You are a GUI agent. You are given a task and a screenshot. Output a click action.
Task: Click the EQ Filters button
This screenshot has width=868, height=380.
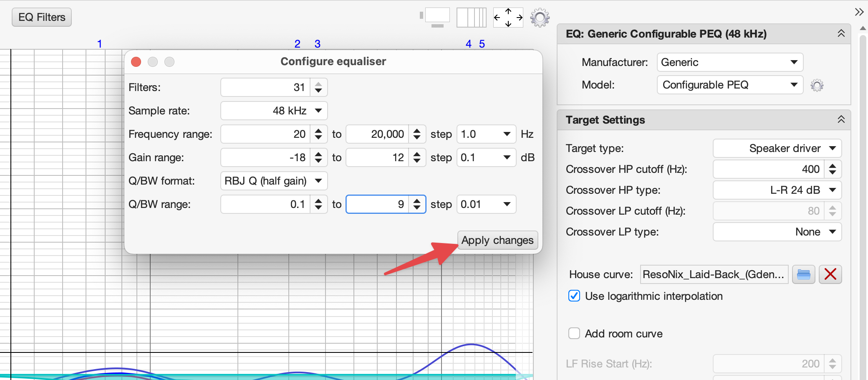coord(42,17)
